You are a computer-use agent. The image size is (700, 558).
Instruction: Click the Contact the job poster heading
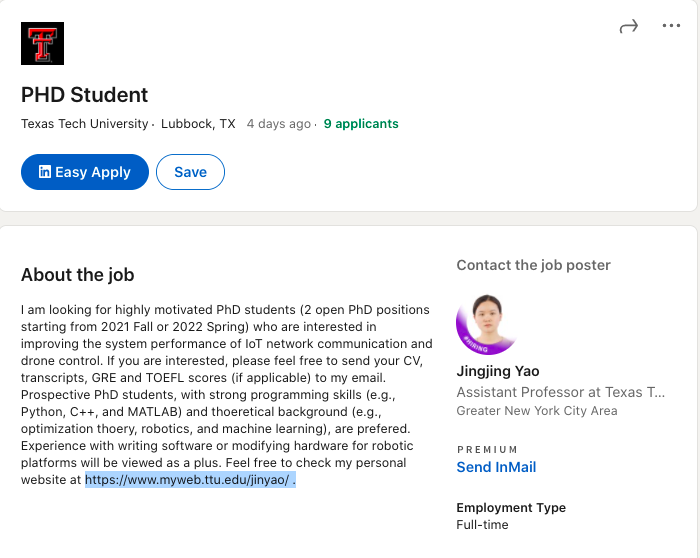pos(533,265)
